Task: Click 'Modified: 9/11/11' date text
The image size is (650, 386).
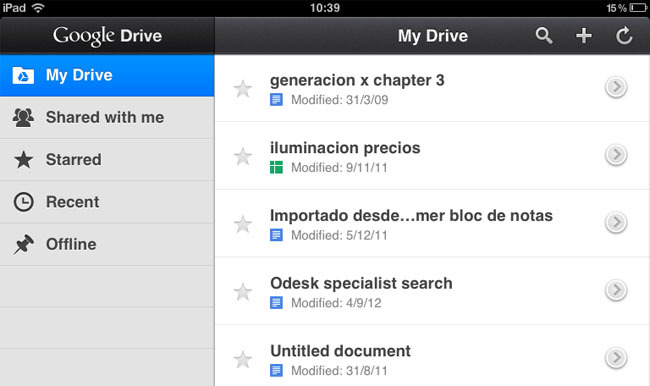Action: [x=339, y=168]
